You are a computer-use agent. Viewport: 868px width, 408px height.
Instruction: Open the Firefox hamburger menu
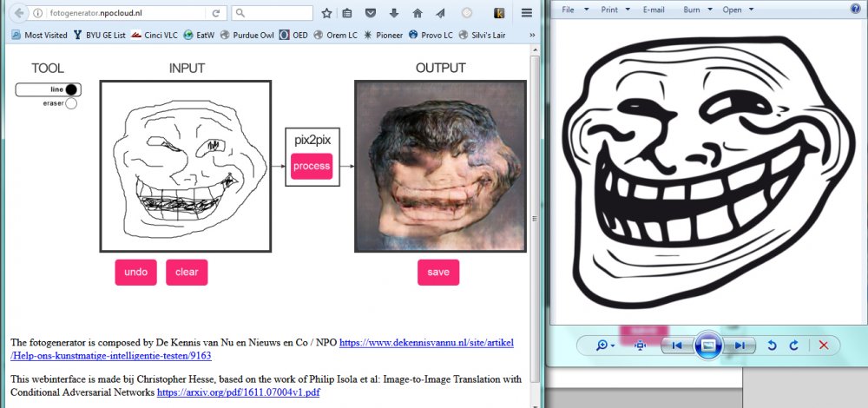click(x=527, y=13)
